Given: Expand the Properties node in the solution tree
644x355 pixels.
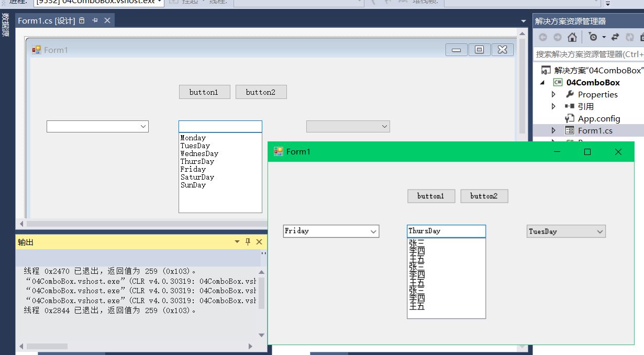Looking at the screenshot, I should pyautogui.click(x=553, y=95).
